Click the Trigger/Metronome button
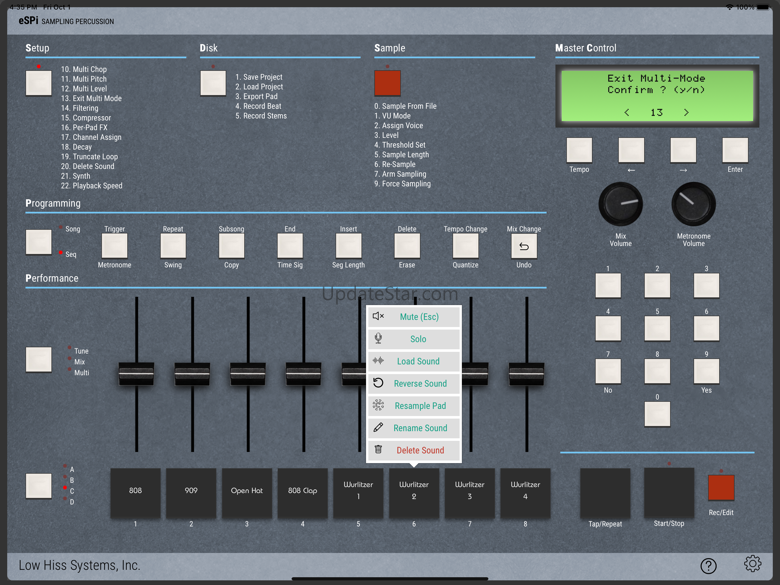 [114, 246]
